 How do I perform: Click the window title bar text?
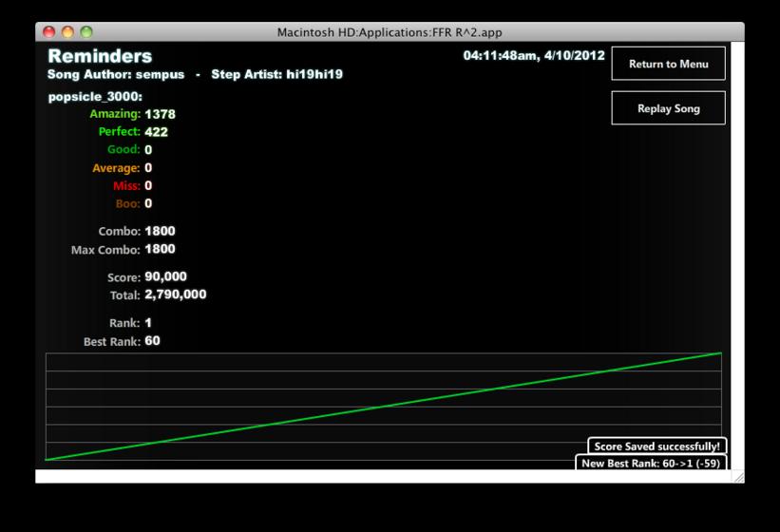390,32
